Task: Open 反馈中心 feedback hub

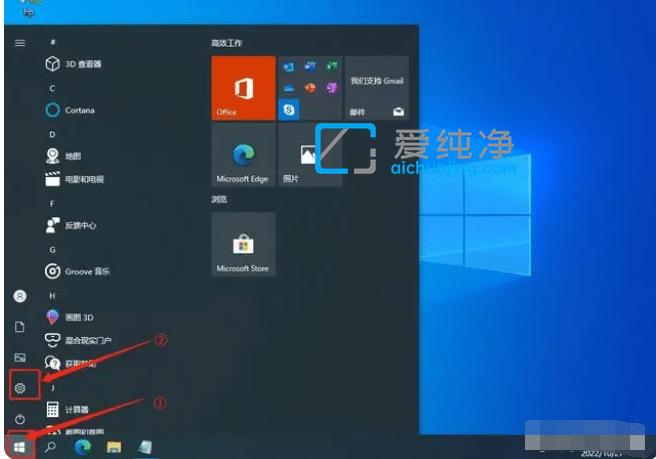Action: coord(71,225)
